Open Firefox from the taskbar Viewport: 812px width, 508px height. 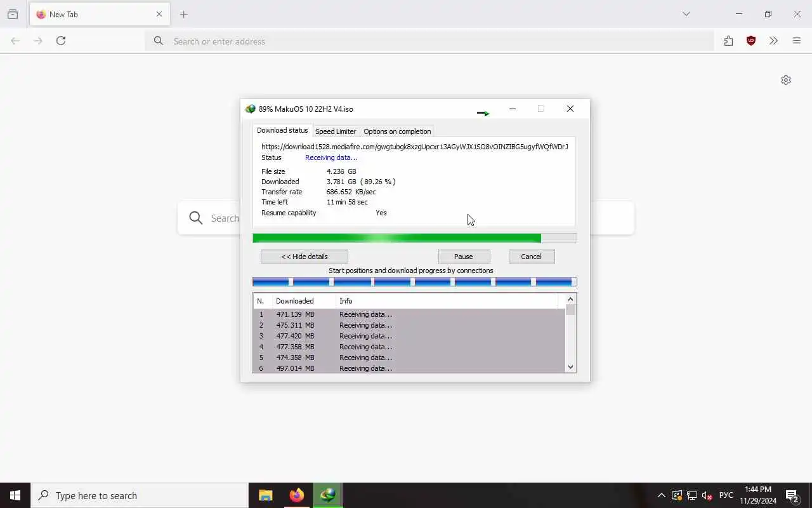click(296, 495)
